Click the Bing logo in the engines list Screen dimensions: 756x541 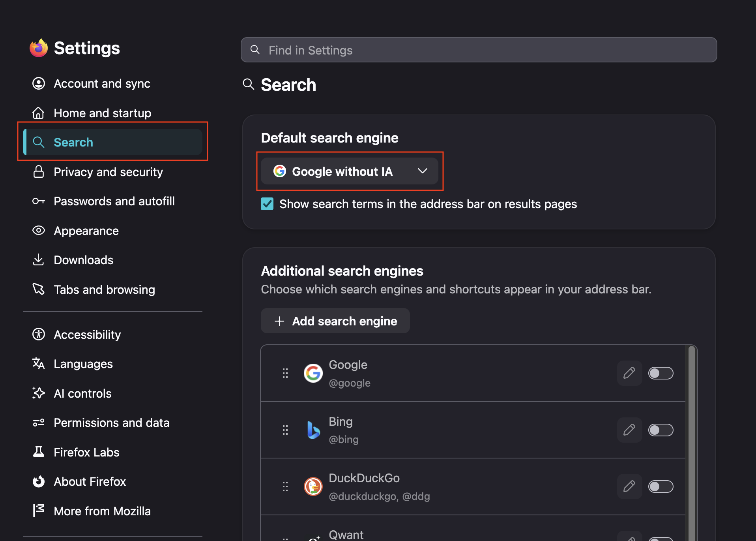coord(313,430)
